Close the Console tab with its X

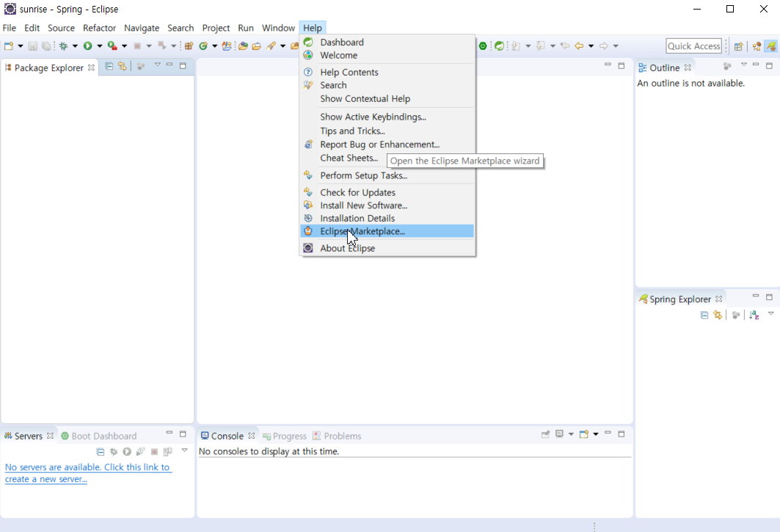click(252, 436)
